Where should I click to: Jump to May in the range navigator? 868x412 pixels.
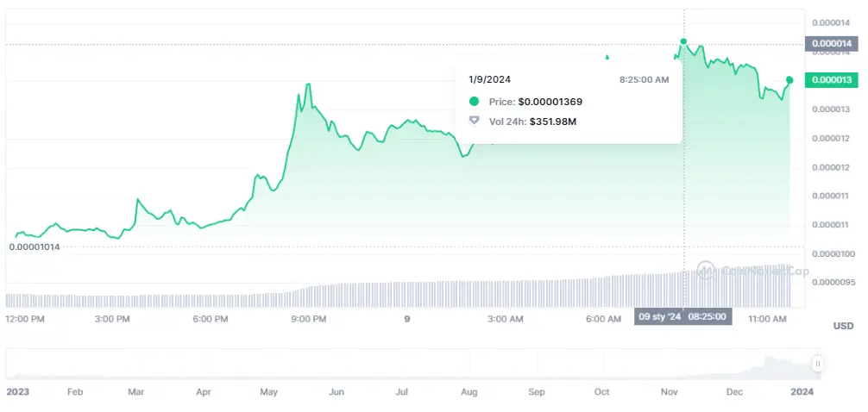pos(268,391)
